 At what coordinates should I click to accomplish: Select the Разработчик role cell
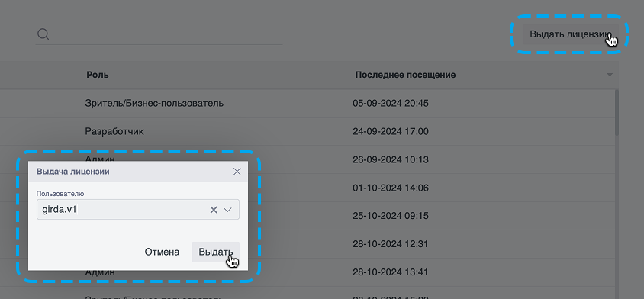(x=114, y=131)
